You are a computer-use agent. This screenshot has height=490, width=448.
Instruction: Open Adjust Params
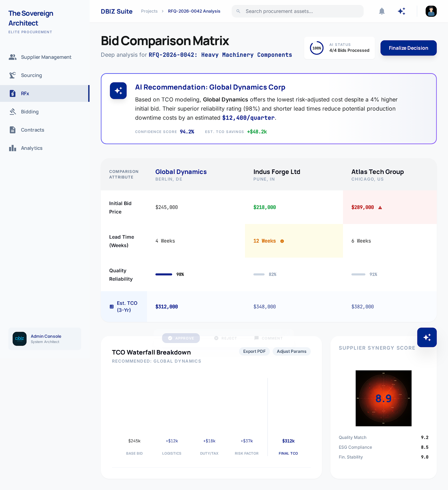click(292, 352)
